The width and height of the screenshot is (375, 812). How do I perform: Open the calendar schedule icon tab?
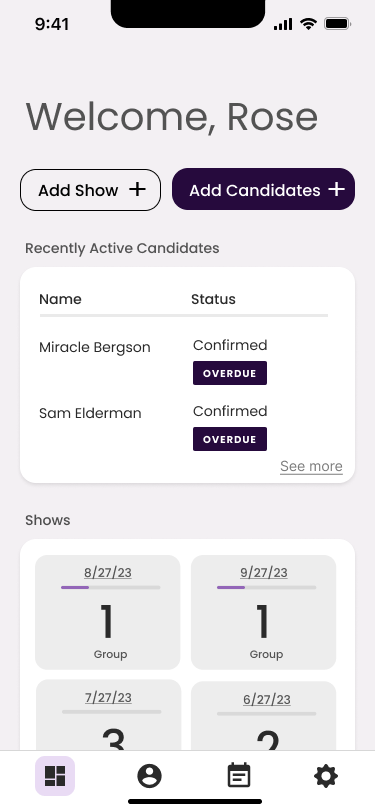(239, 776)
